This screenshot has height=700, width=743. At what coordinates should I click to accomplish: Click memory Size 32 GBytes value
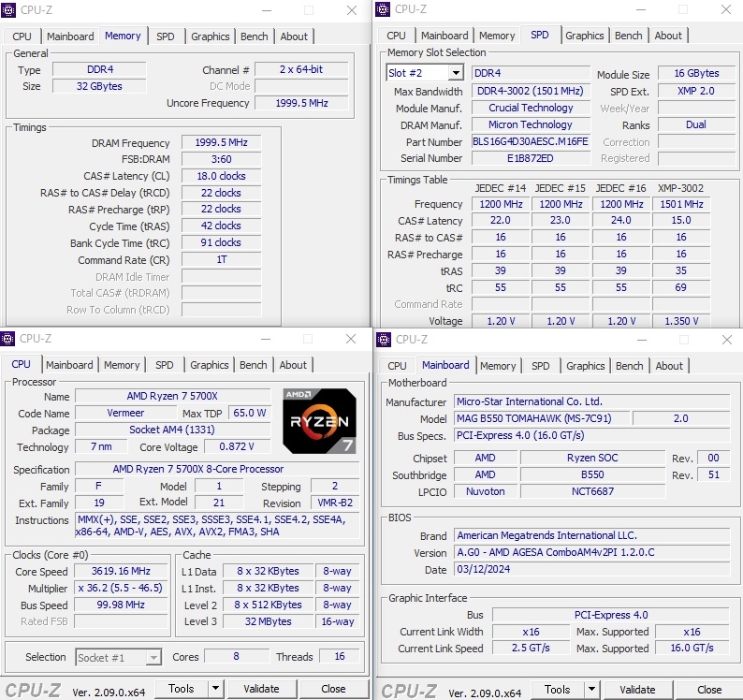99,86
